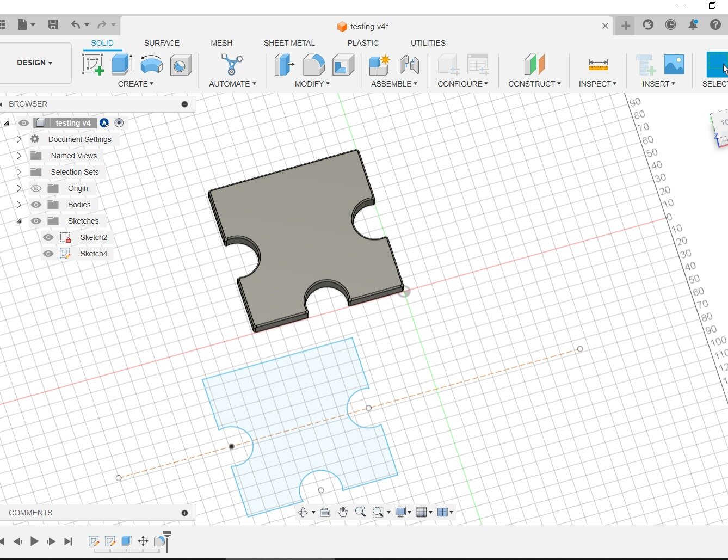Switch to the MESH tab
Screen dimensions: 728x560
[x=221, y=43]
